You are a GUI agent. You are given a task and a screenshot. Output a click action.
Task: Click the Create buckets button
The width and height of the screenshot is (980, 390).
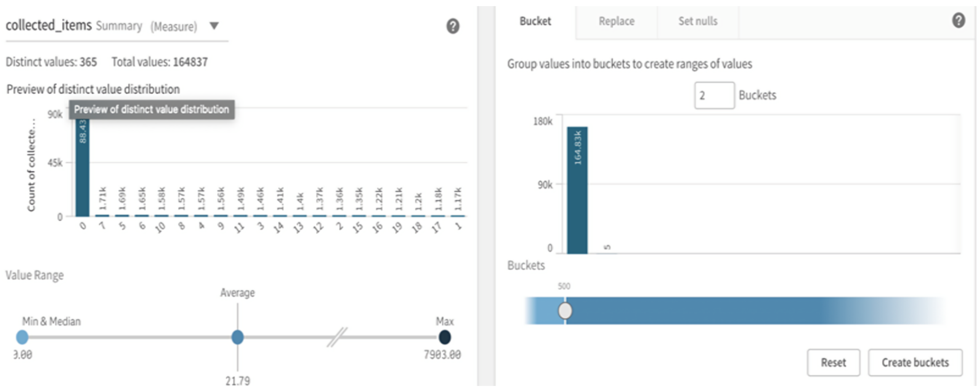[915, 362]
